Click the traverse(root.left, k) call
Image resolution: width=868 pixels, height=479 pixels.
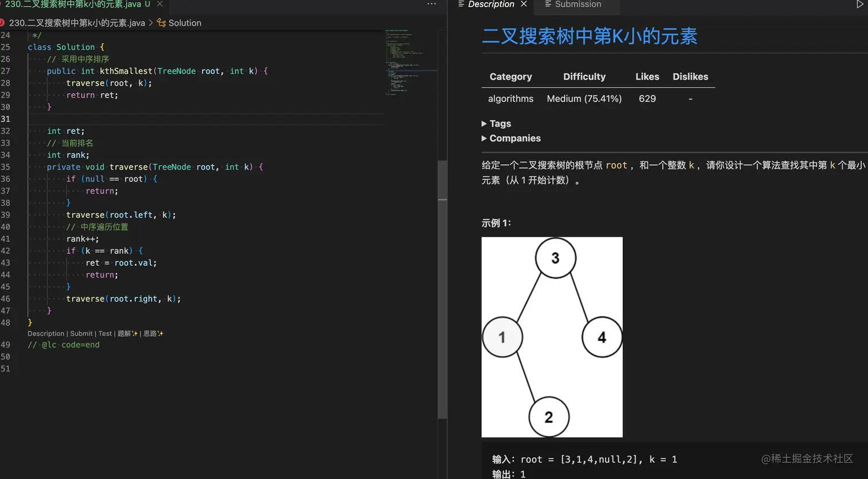pos(121,215)
